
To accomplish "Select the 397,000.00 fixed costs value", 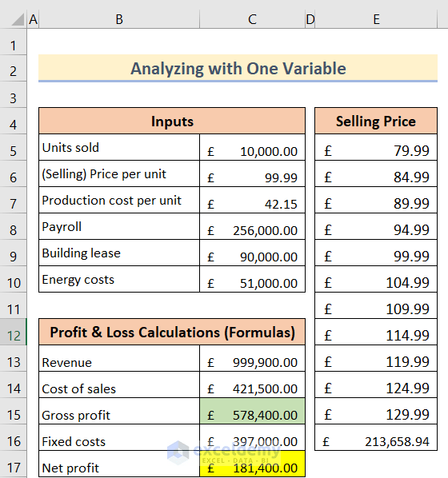I will click(252, 437).
